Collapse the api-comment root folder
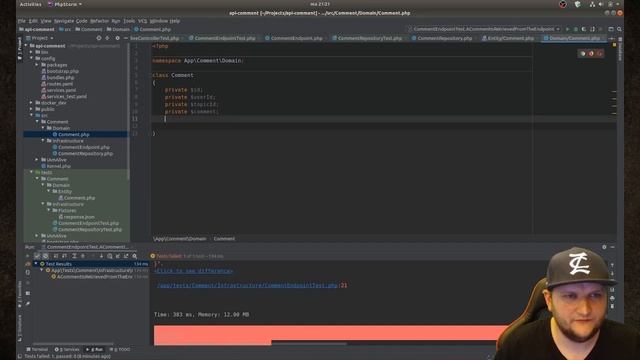640x360 pixels. click(x=26, y=46)
